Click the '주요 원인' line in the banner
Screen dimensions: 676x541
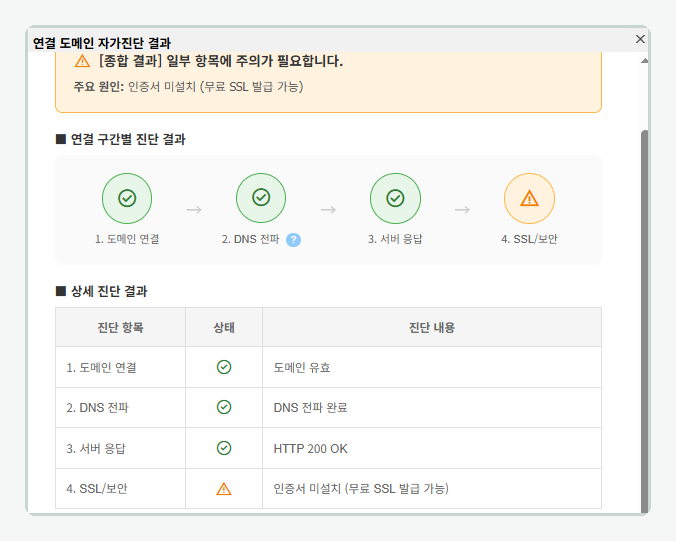click(x=188, y=87)
